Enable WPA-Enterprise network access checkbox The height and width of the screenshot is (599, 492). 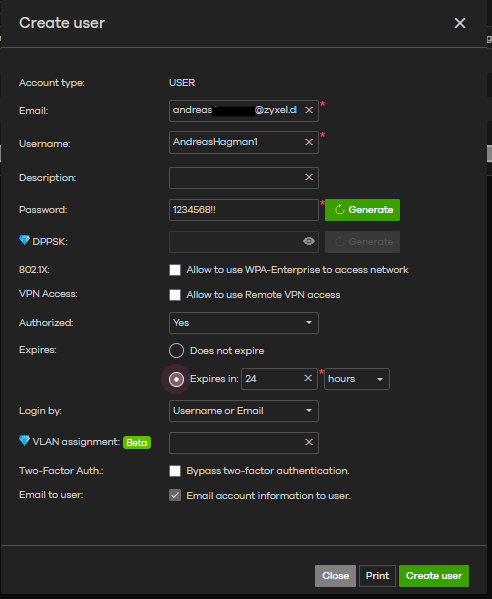pyautogui.click(x=175, y=270)
